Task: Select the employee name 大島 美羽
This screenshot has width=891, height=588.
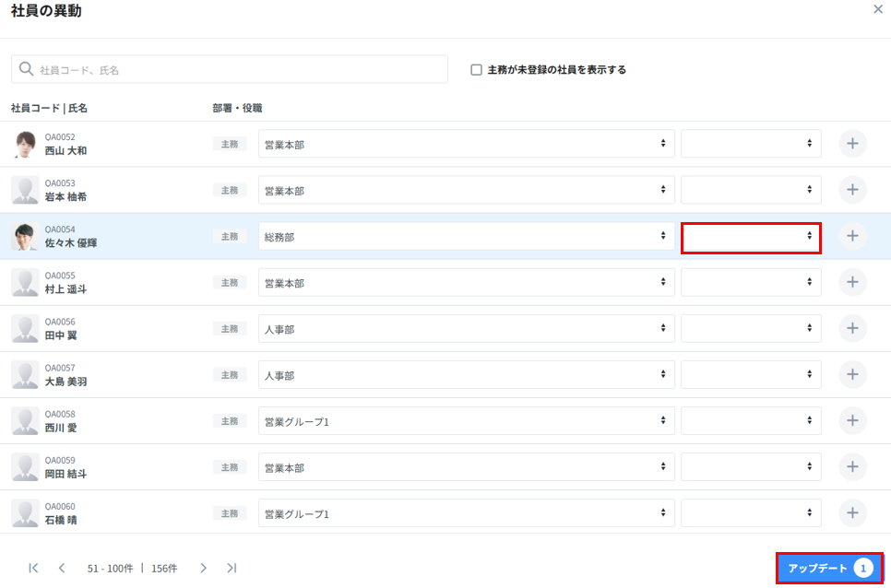Action: (x=65, y=382)
